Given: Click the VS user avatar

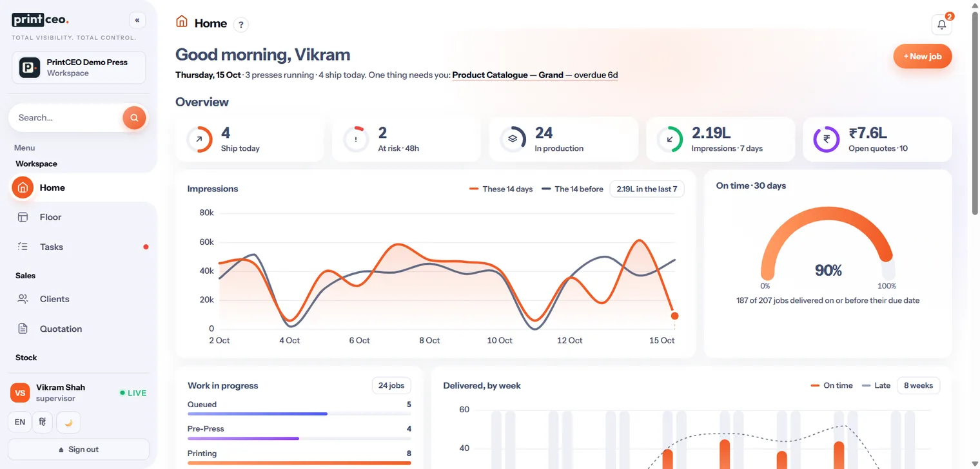Looking at the screenshot, I should (x=20, y=392).
